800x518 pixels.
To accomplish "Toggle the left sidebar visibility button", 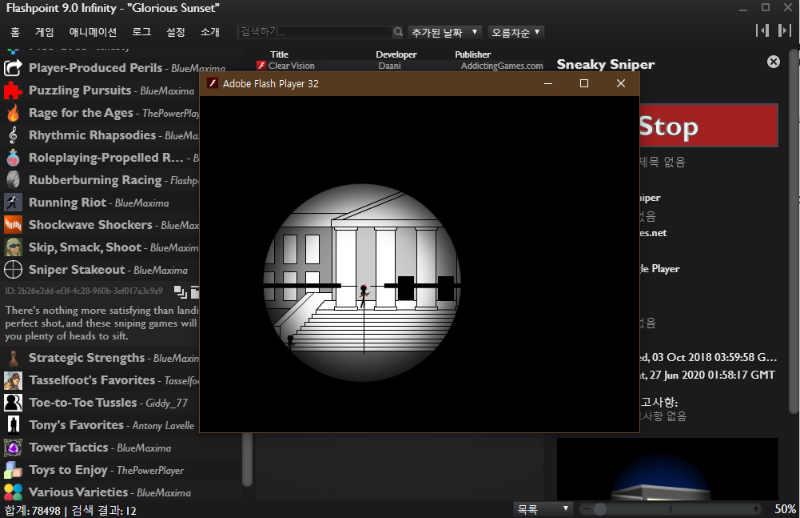I will (x=761, y=31).
